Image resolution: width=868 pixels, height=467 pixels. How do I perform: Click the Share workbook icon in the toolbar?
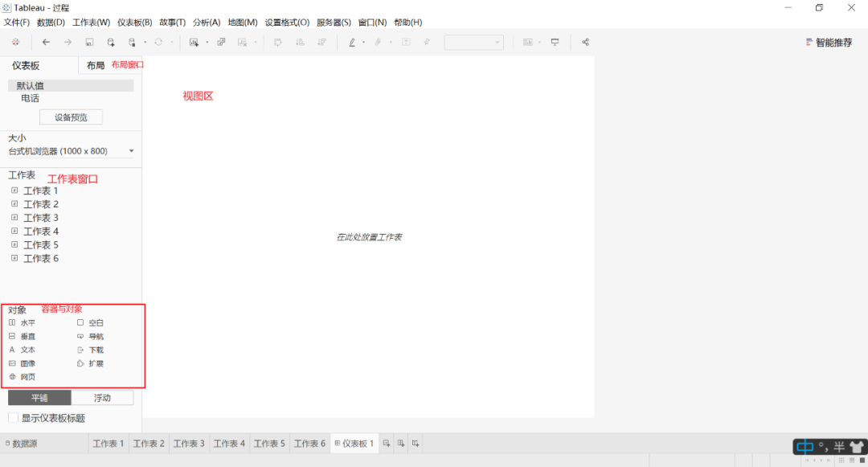(584, 42)
